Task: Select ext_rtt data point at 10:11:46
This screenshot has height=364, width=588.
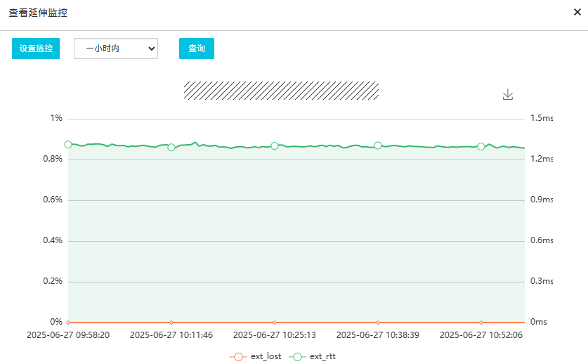Action: (x=171, y=148)
